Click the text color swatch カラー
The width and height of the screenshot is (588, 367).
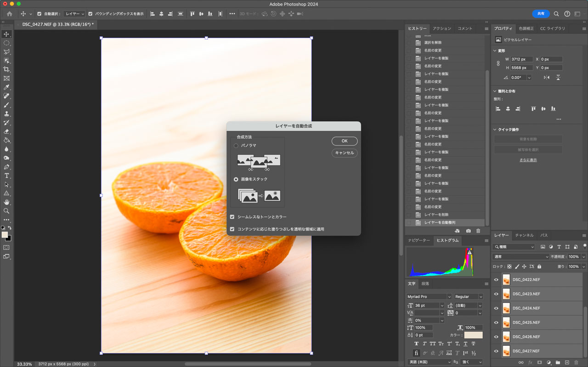point(473,335)
